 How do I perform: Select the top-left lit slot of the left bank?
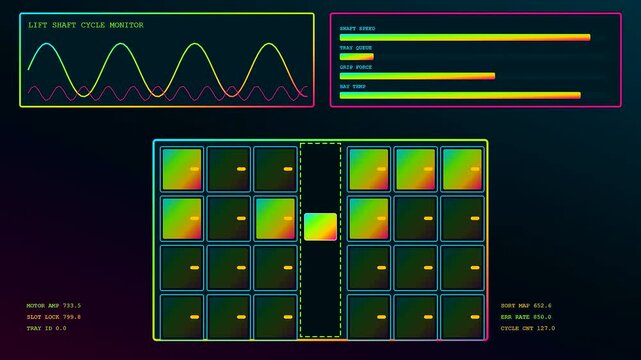click(x=182, y=169)
